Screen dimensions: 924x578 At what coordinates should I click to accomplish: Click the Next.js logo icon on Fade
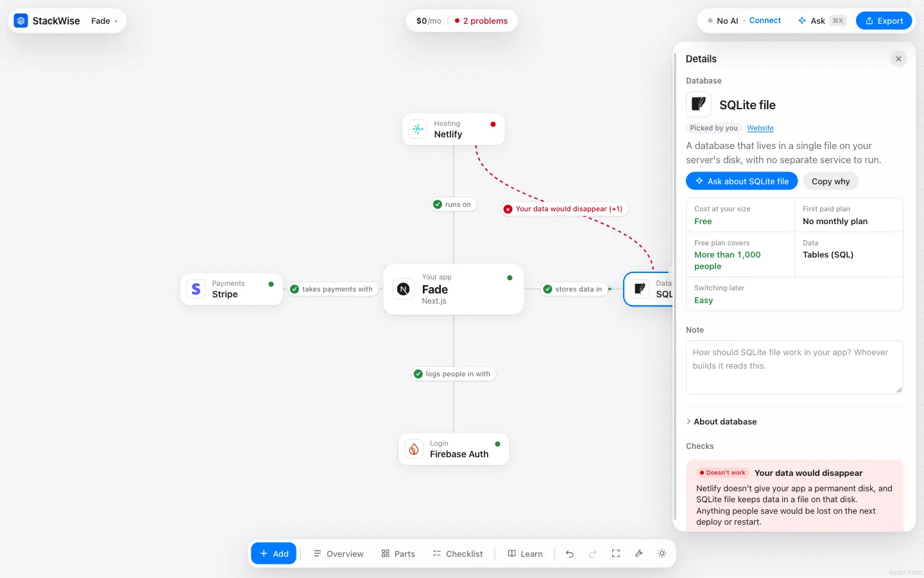(404, 289)
